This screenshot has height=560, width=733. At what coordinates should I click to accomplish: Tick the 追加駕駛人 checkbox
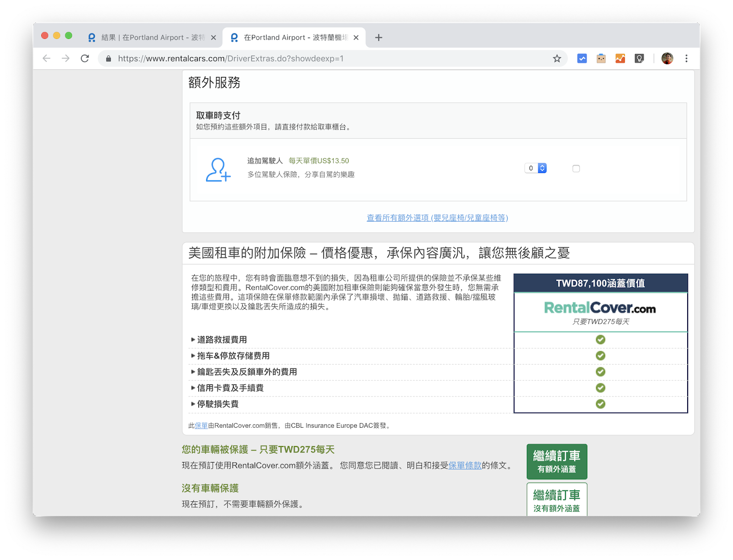click(x=576, y=169)
